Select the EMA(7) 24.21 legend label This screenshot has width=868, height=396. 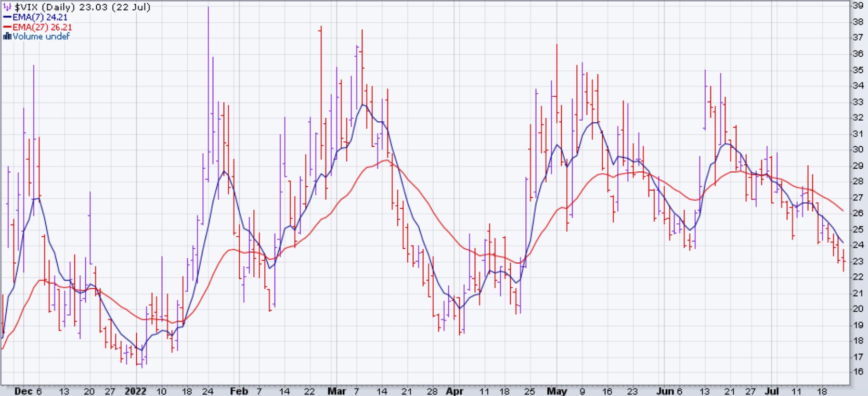tap(40, 17)
